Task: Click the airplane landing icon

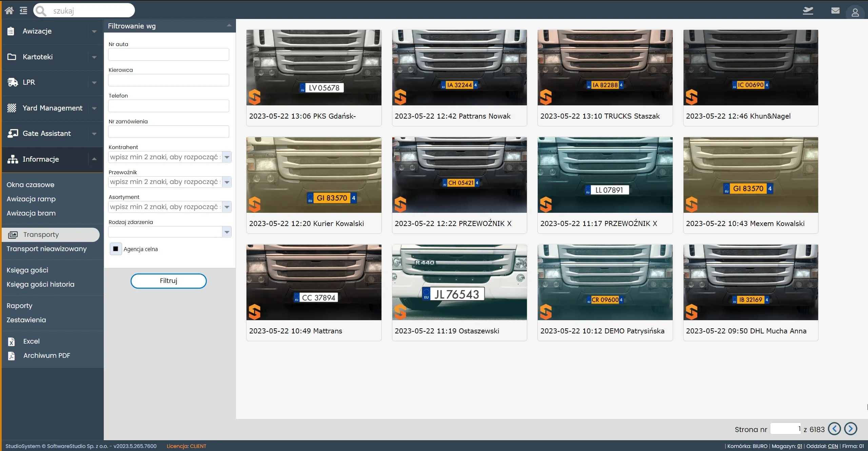Action: pos(808,11)
